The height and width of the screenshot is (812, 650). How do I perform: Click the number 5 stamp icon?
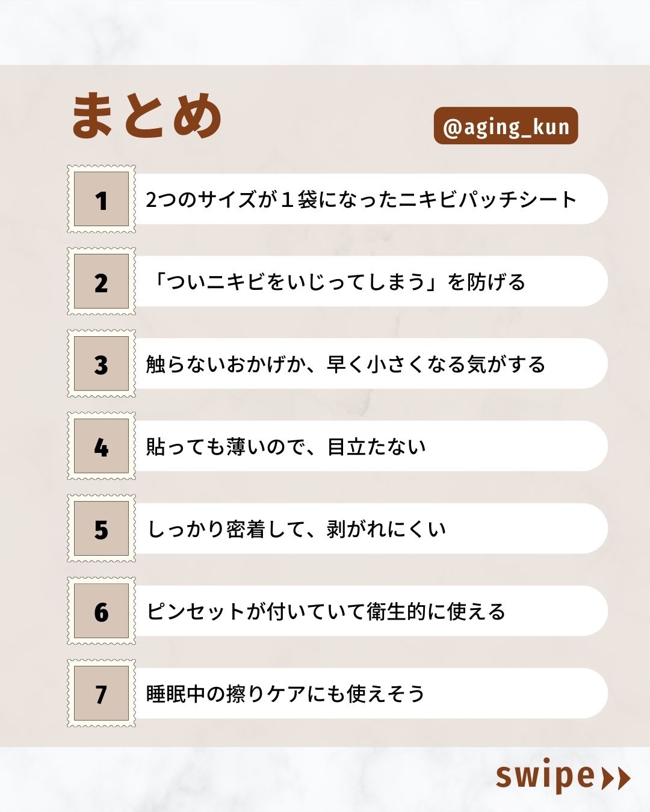(101, 529)
